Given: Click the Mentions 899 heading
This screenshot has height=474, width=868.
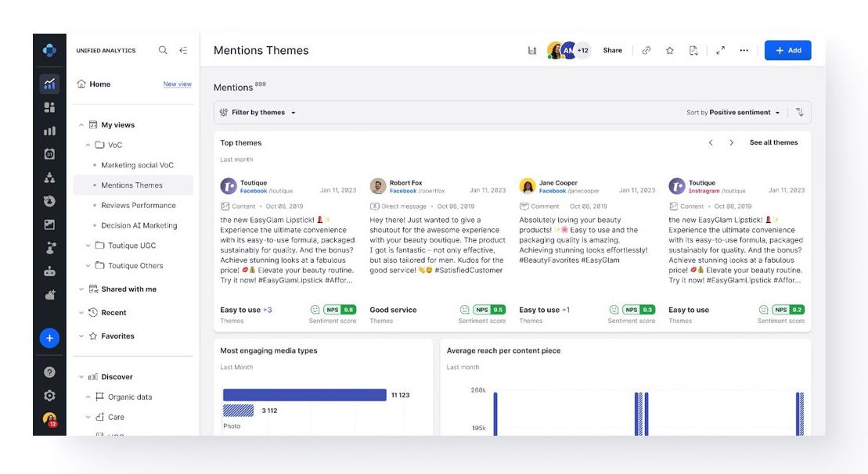Looking at the screenshot, I should click(240, 87).
